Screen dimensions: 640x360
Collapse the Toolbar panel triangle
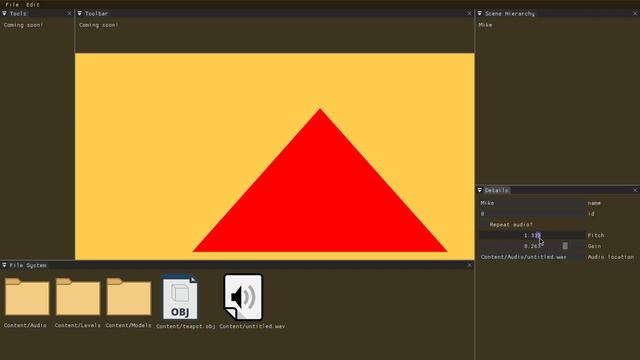80,13
